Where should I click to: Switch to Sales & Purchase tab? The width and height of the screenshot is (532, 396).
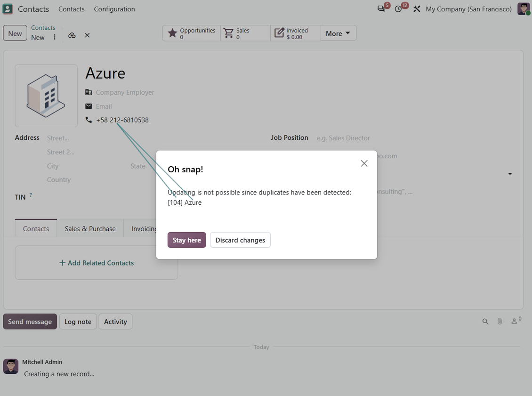coord(90,229)
